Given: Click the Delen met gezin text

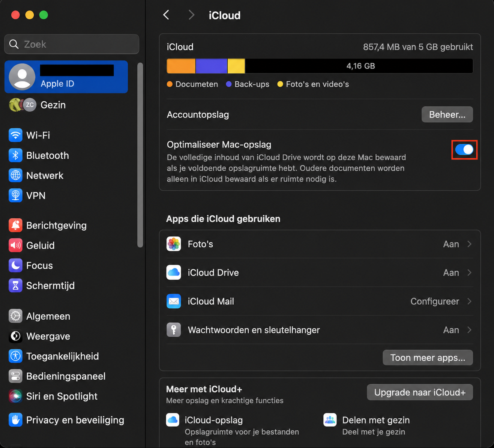Looking at the screenshot, I should click(376, 420).
